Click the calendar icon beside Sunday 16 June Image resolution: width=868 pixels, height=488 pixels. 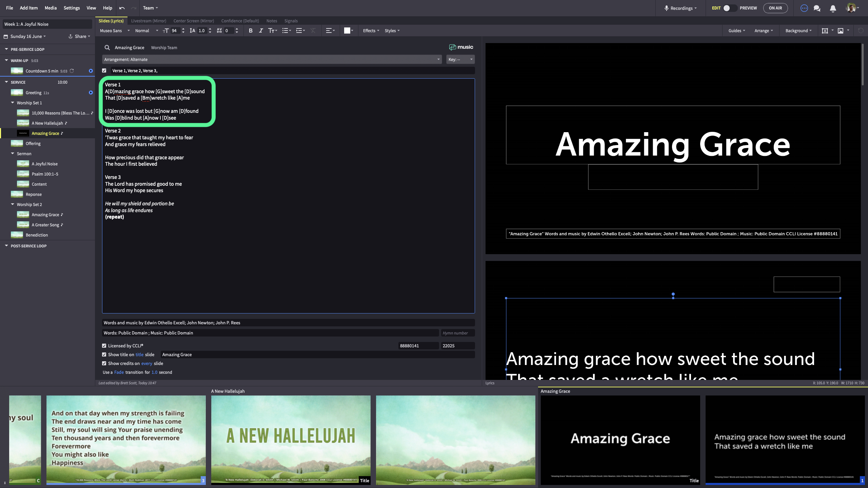point(6,37)
